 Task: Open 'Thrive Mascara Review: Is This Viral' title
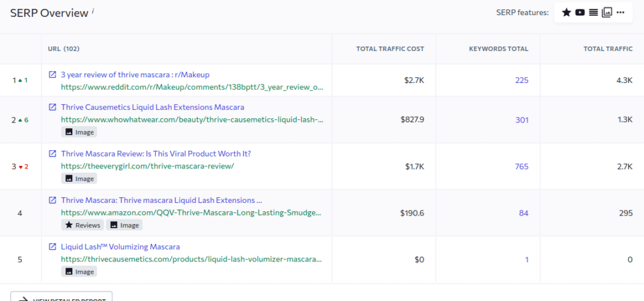[x=156, y=153]
